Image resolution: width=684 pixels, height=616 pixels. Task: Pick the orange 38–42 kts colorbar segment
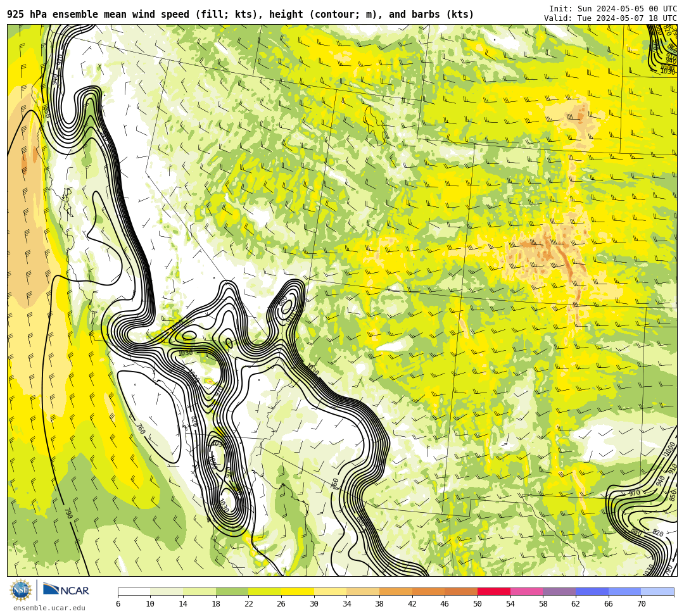pos(396,591)
